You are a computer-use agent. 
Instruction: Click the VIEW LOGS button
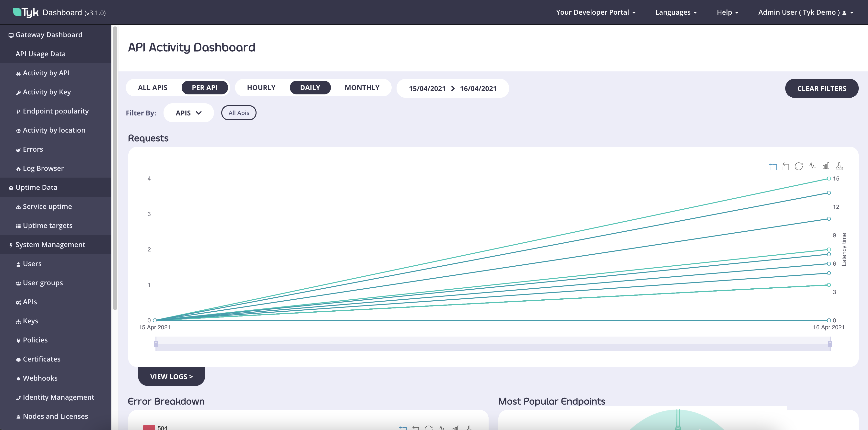click(171, 376)
